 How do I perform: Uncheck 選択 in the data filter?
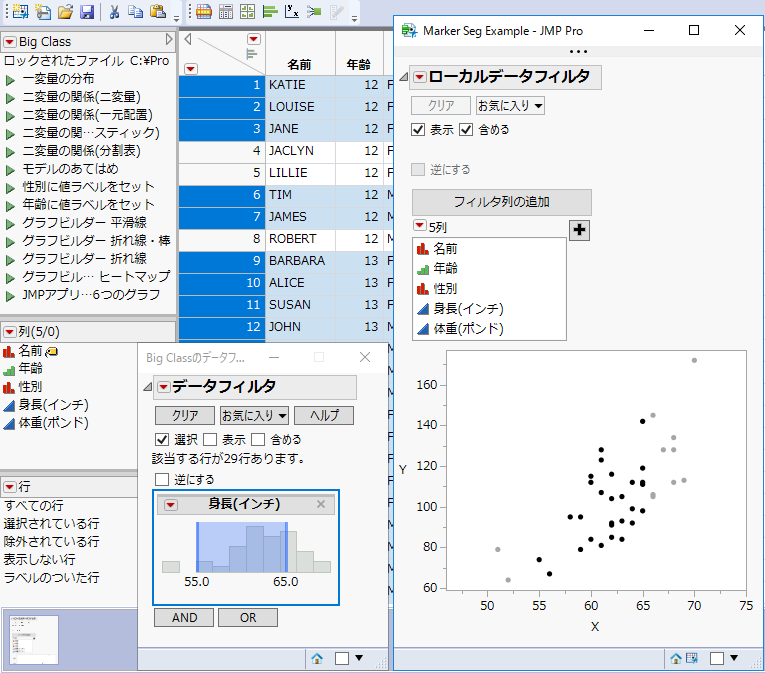162,439
